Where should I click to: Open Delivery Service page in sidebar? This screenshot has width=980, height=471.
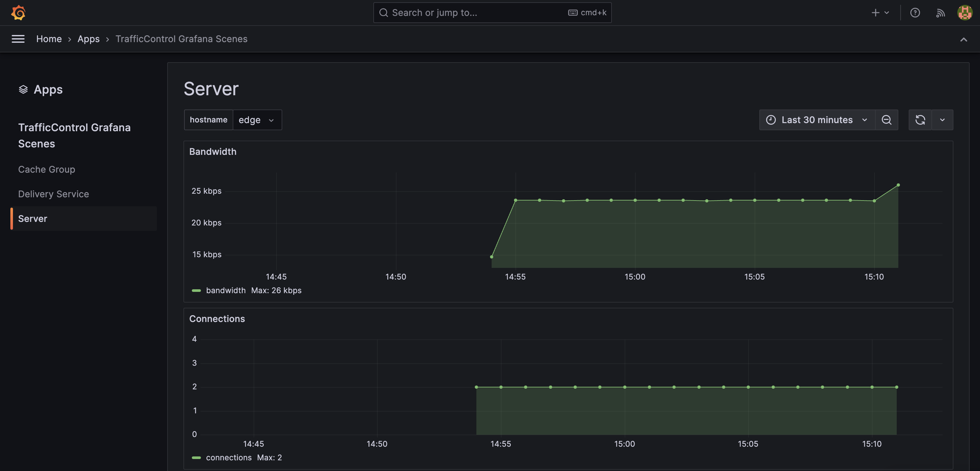pos(53,194)
